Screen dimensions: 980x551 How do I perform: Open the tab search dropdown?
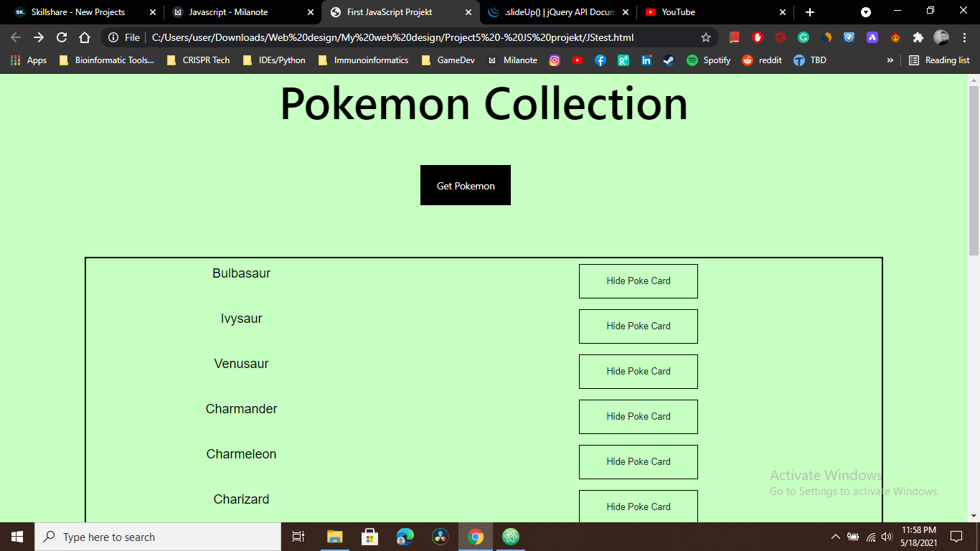click(866, 12)
